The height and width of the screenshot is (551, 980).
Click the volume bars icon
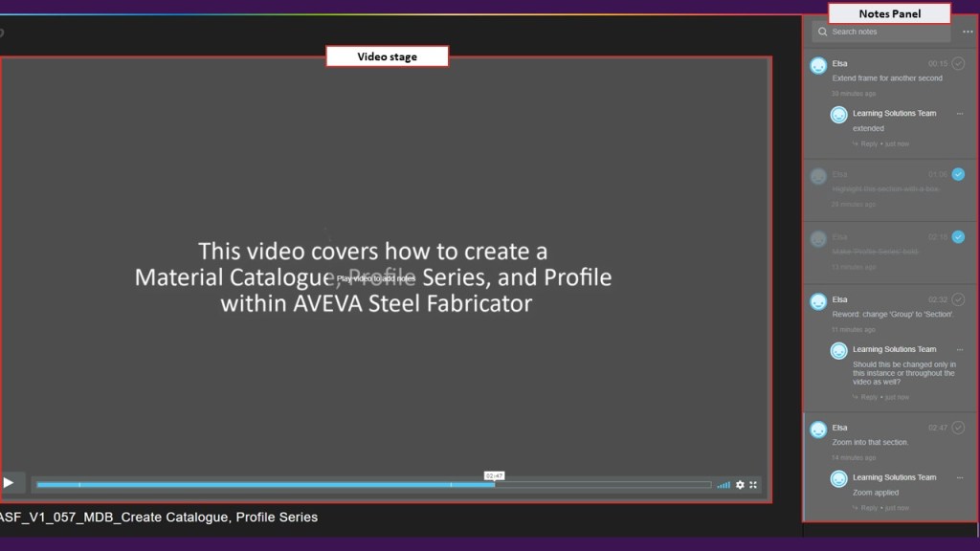click(724, 485)
